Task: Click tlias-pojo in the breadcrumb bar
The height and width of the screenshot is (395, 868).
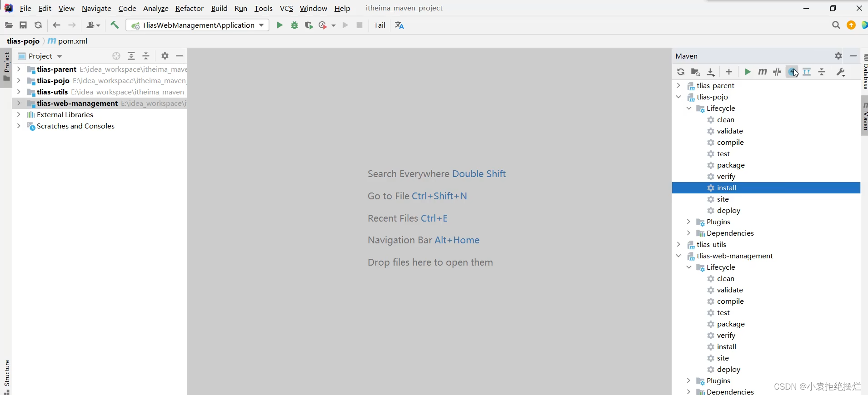Action: point(23,41)
